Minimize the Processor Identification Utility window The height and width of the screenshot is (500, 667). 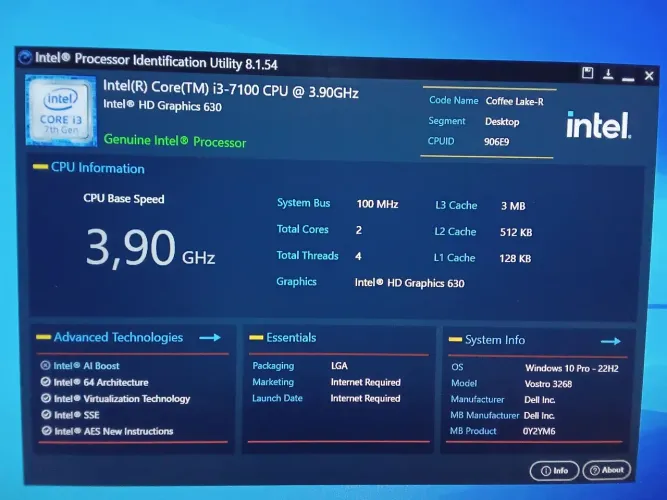(628, 79)
